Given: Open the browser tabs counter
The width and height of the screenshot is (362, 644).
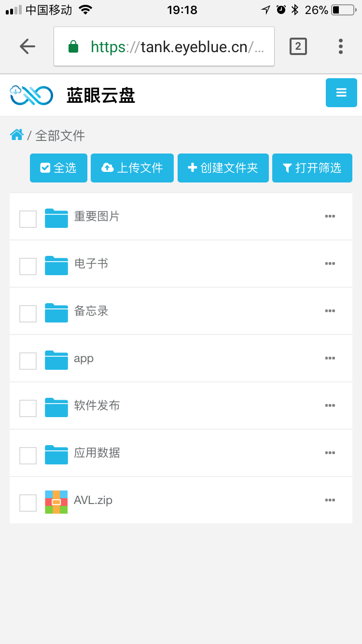Looking at the screenshot, I should (298, 46).
